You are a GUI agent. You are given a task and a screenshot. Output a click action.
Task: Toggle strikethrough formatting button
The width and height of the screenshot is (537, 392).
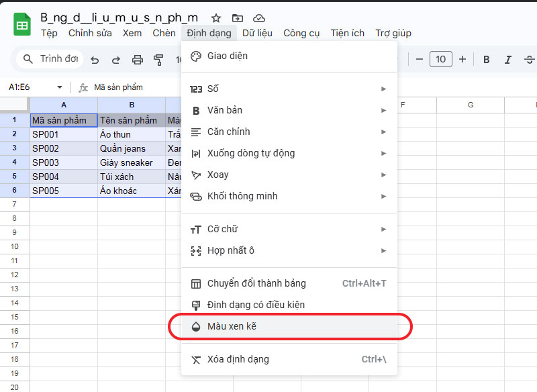click(529, 60)
